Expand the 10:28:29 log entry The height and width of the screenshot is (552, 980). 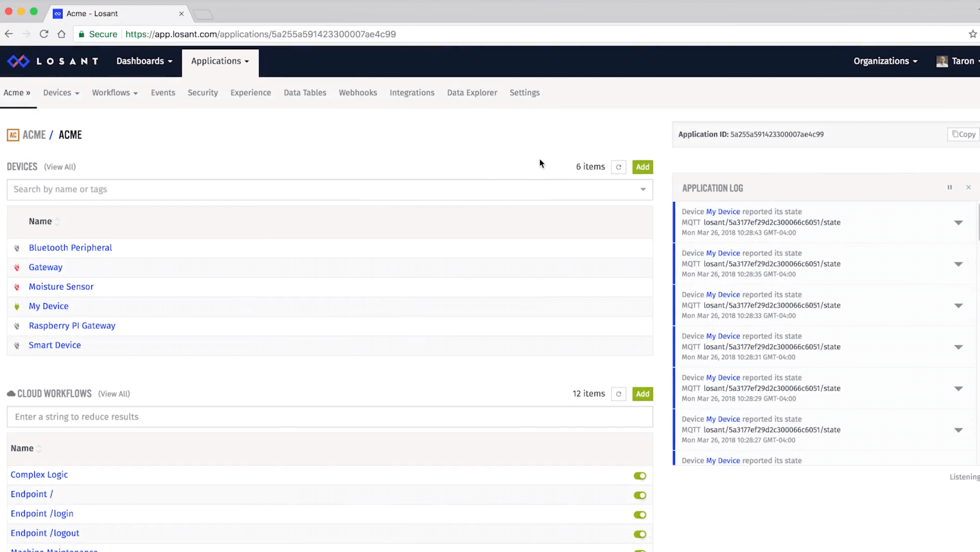coord(958,388)
